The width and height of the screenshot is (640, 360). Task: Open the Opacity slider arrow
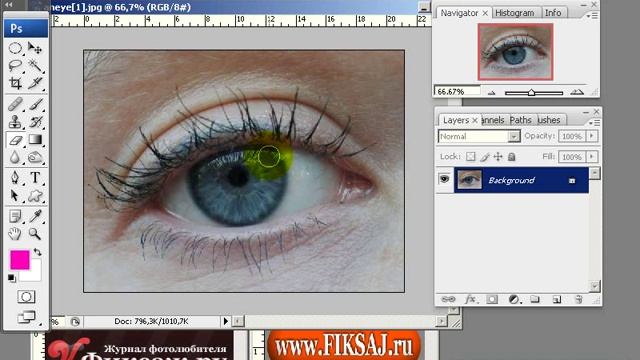(592, 136)
